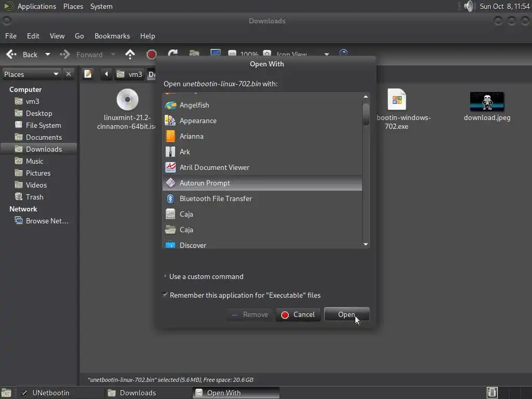Open the Back history dropdown arrow

click(48, 54)
